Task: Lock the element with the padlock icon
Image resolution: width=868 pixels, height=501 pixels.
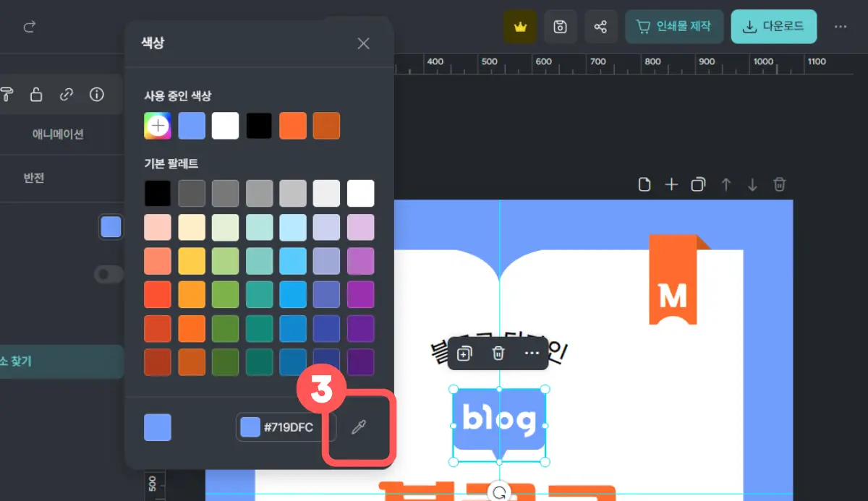Action: pyautogui.click(x=35, y=94)
